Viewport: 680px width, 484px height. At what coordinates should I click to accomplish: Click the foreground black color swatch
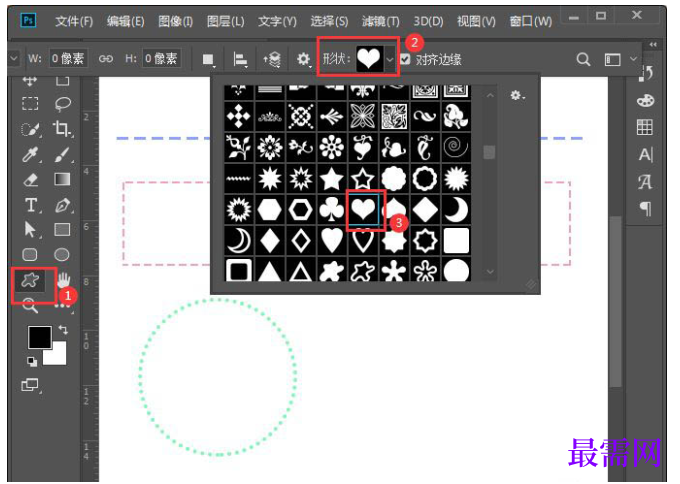pos(37,335)
